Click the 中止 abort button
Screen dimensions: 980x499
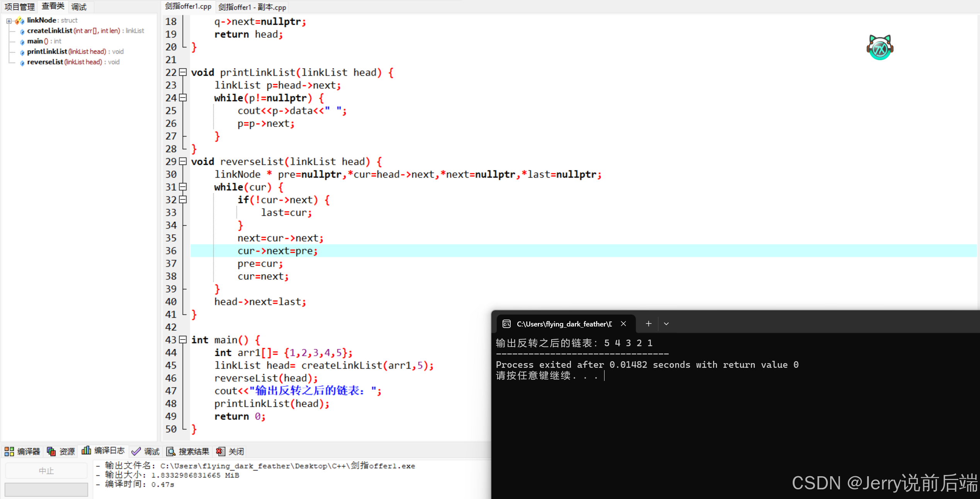tap(46, 470)
